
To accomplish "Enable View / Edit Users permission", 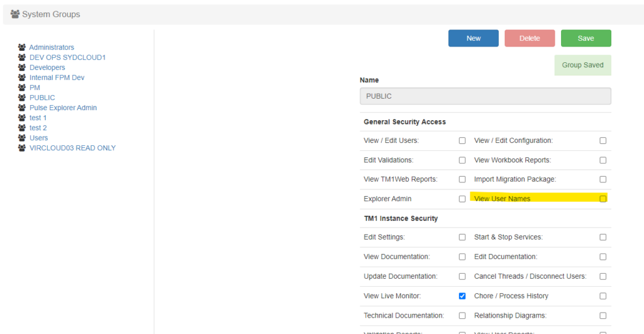I will coord(462,140).
